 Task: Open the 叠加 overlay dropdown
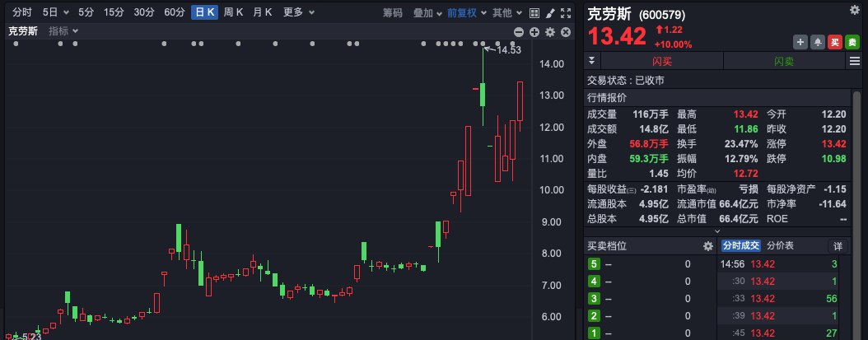coord(427,12)
